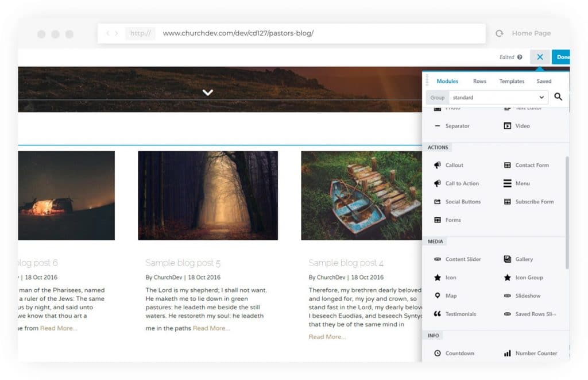This screenshot has height=380, width=588.
Task: Click the modules panel scrollbar
Action: click(567, 213)
